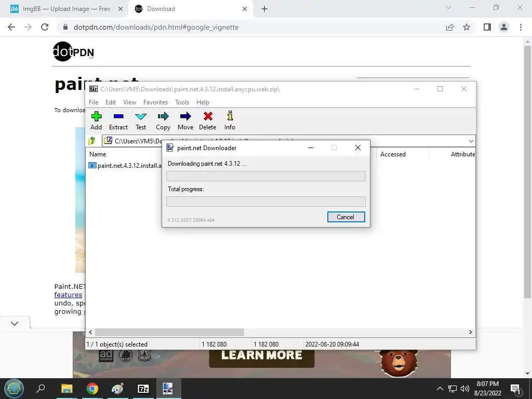Click the right arrow of 7-Zip scrollbar

click(470, 332)
